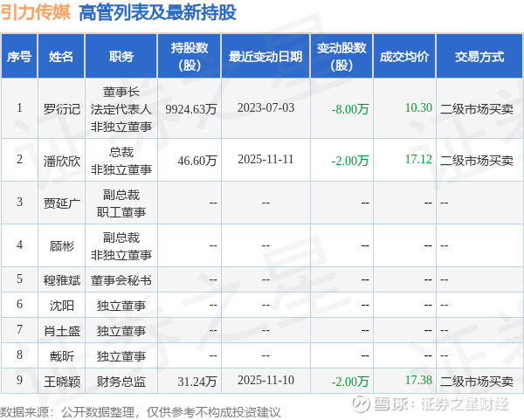524x420 pixels.
Task: Click the holding value 9924.63万
Action: click(x=191, y=109)
